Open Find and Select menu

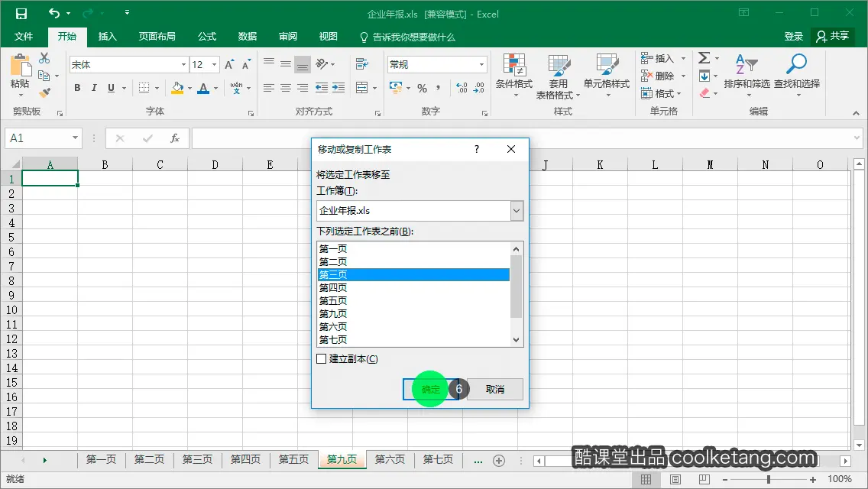[x=797, y=76]
